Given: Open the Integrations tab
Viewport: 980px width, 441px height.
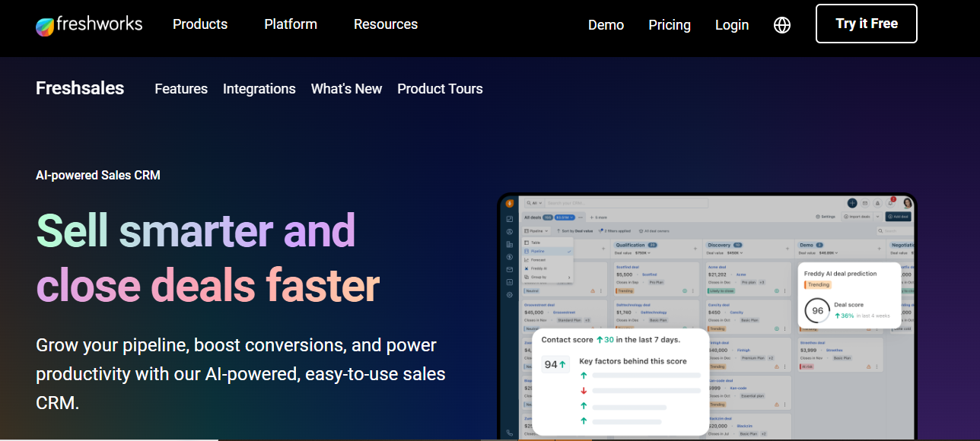Looking at the screenshot, I should [x=259, y=89].
